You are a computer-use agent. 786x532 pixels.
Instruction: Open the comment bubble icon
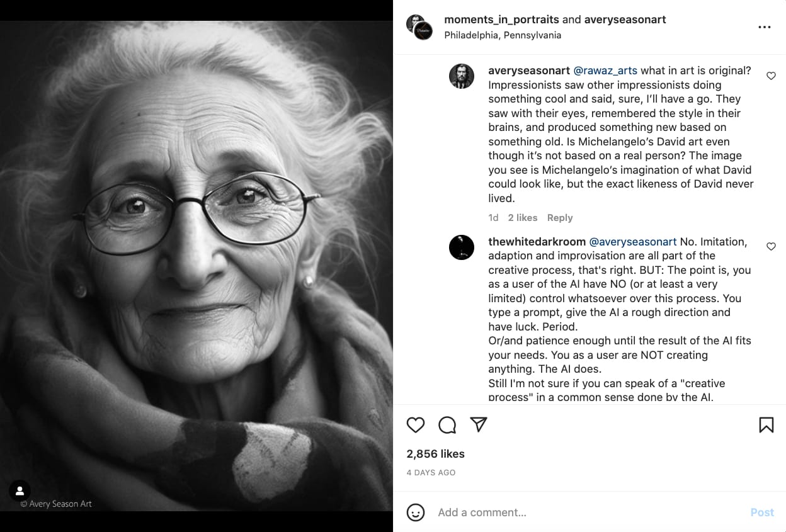tap(447, 425)
